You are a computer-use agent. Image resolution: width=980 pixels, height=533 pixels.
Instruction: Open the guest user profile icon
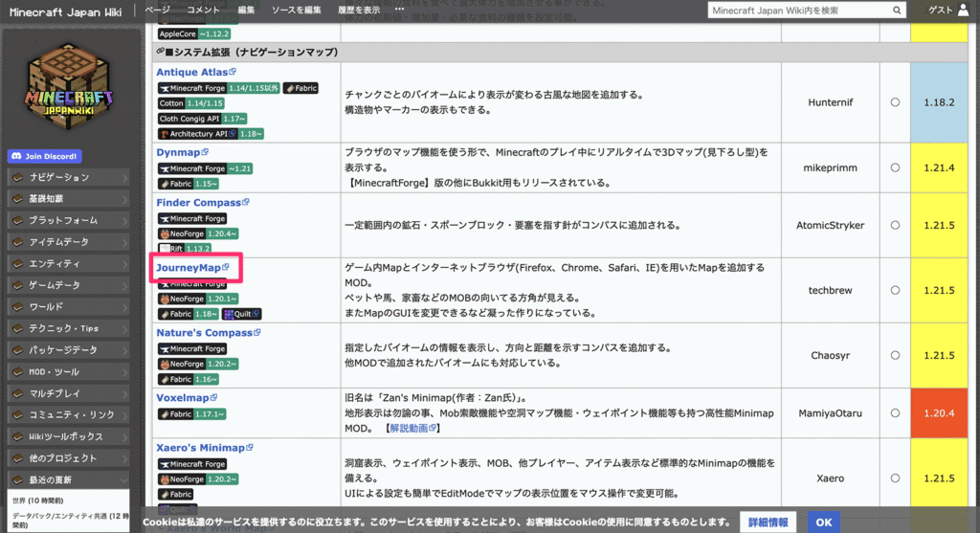click(x=963, y=10)
